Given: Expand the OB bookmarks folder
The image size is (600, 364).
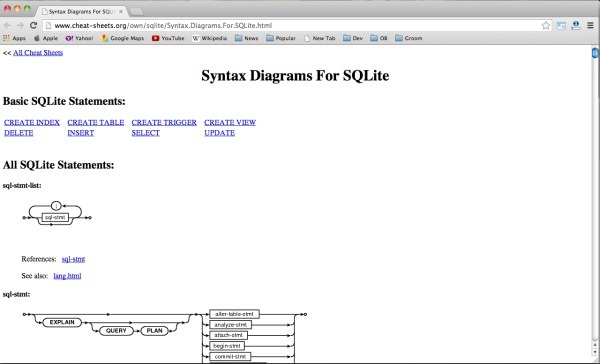Looking at the screenshot, I should point(379,38).
